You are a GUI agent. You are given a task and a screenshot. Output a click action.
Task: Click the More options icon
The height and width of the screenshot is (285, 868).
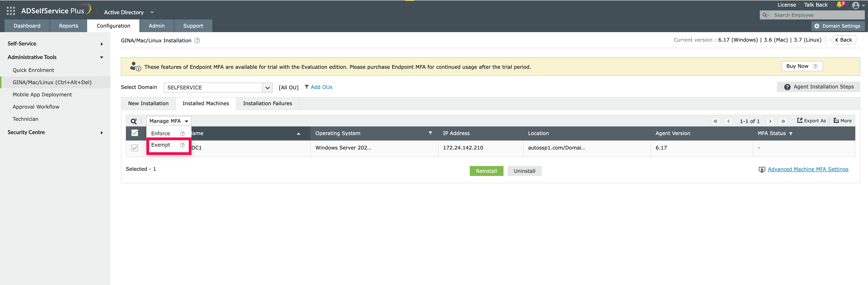[x=836, y=121]
